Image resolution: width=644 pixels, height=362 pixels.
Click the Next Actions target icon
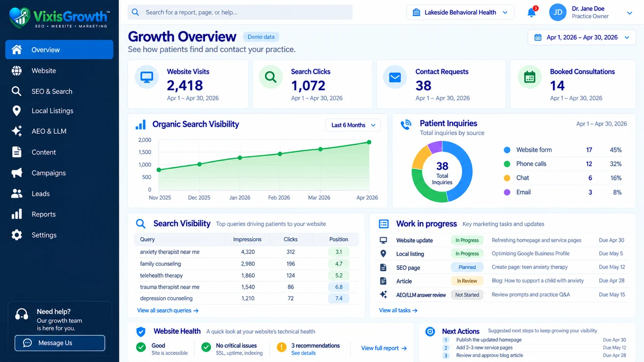point(430,332)
